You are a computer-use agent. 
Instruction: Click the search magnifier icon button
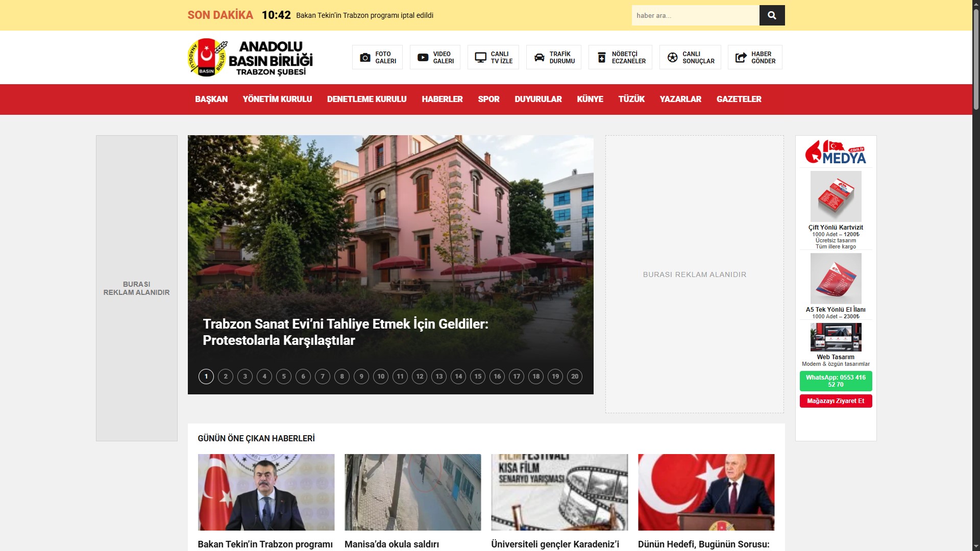pyautogui.click(x=772, y=15)
